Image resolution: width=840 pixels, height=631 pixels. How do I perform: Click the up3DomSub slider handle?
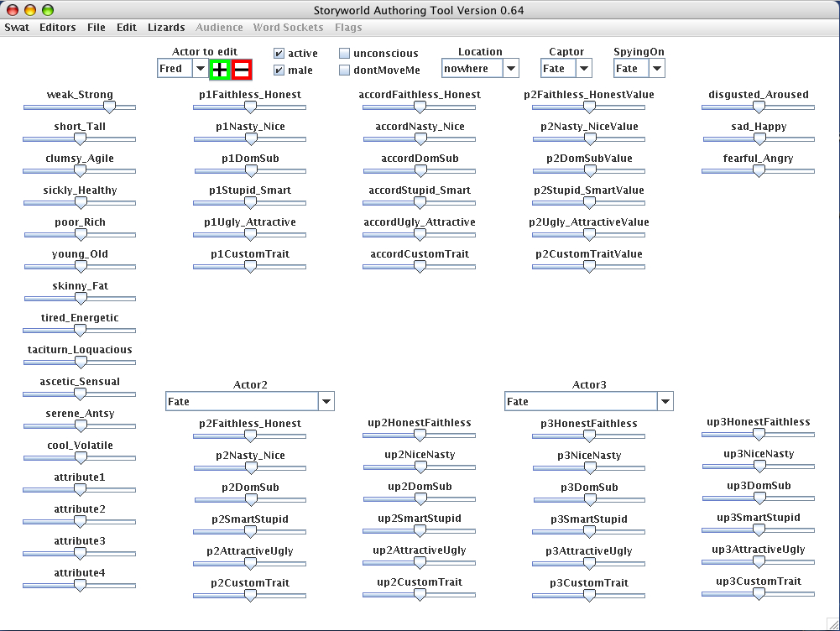[759, 498]
